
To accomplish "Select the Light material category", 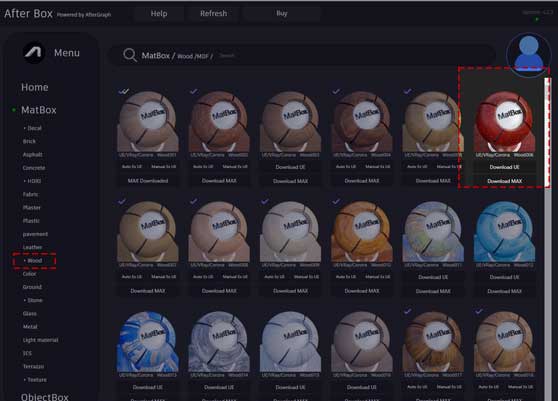I will 40,340.
